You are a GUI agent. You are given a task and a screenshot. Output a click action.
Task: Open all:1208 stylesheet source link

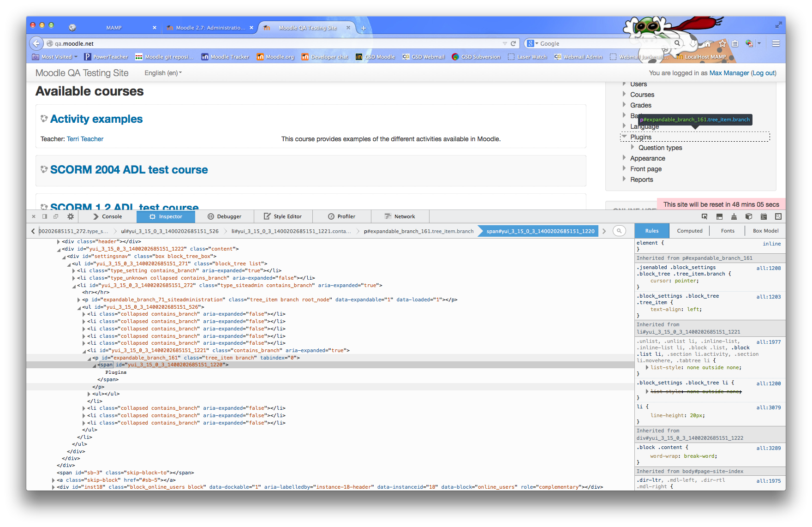tap(768, 268)
